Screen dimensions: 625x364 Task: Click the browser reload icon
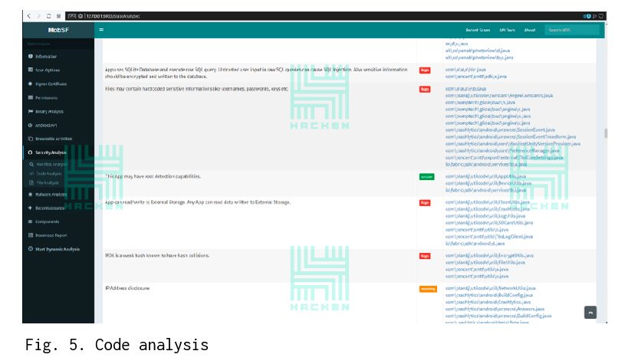48,16
